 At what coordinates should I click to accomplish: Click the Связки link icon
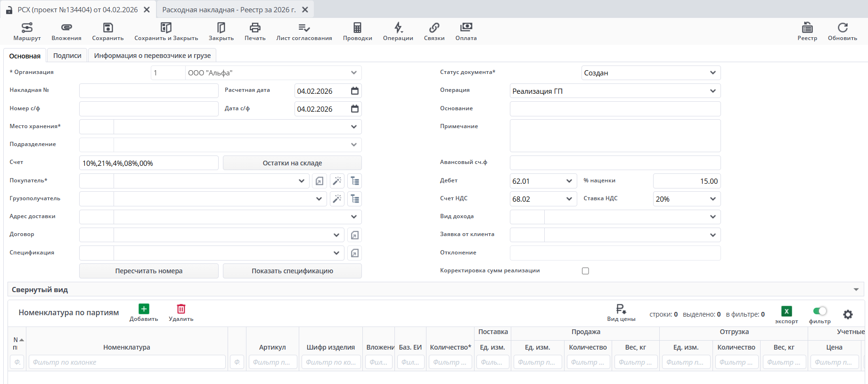tap(434, 28)
